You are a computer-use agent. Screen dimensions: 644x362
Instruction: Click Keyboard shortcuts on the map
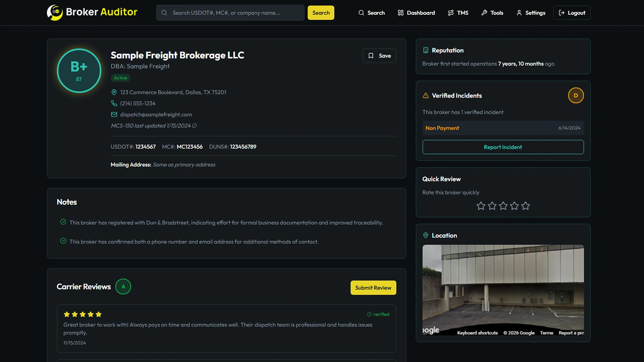[x=477, y=333]
